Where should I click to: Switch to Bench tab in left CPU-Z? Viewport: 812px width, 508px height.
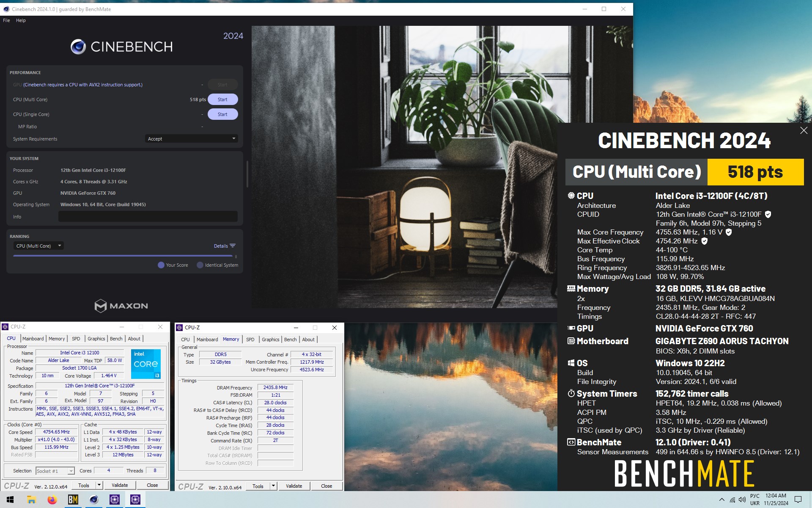(116, 339)
